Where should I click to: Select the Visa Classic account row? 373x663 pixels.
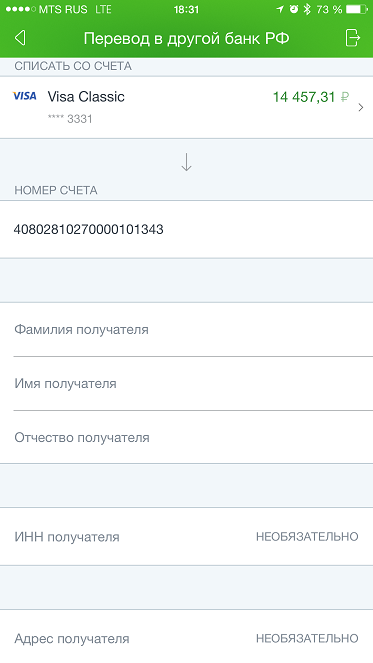pos(186,107)
